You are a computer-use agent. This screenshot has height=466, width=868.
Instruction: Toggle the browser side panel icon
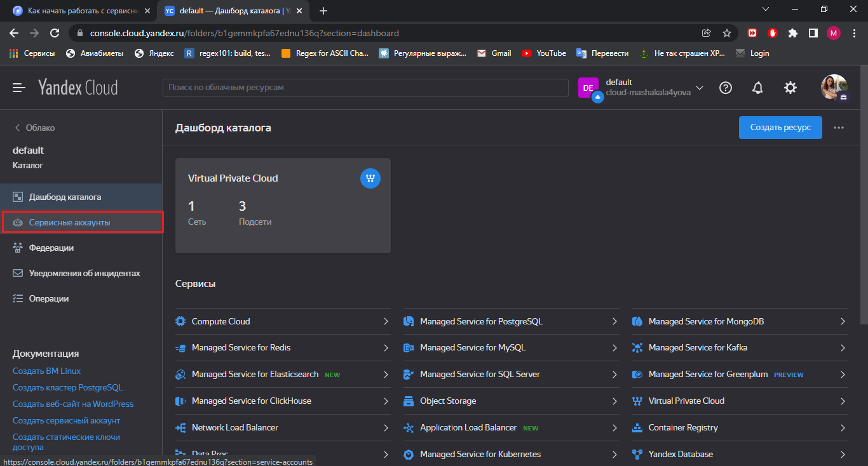(813, 33)
